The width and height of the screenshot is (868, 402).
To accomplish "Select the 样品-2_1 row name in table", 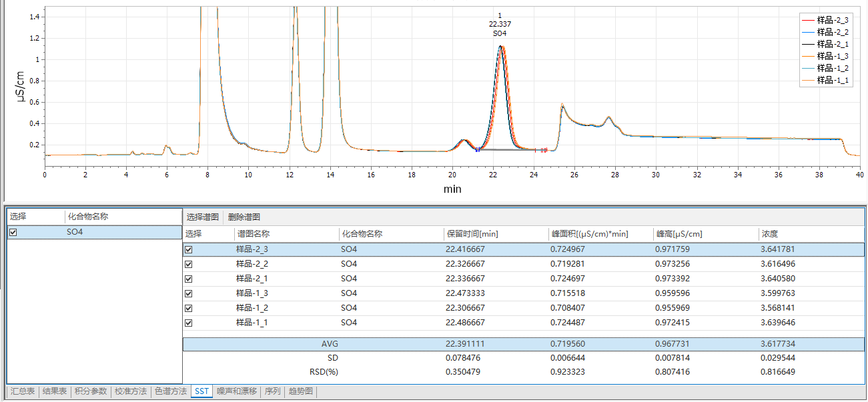I will (x=252, y=279).
